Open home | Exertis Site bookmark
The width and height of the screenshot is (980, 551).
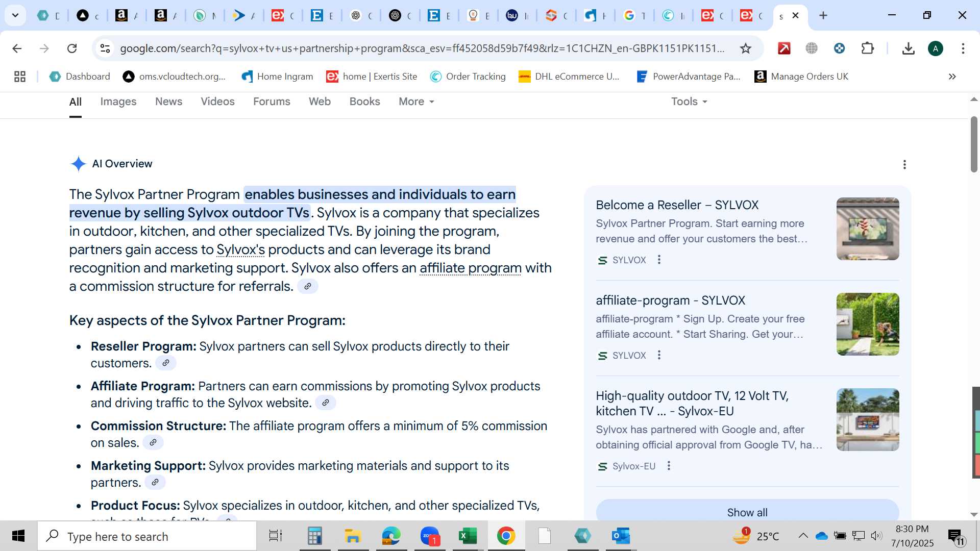click(372, 77)
